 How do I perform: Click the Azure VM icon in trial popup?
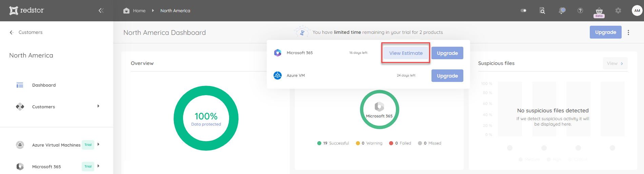278,75
